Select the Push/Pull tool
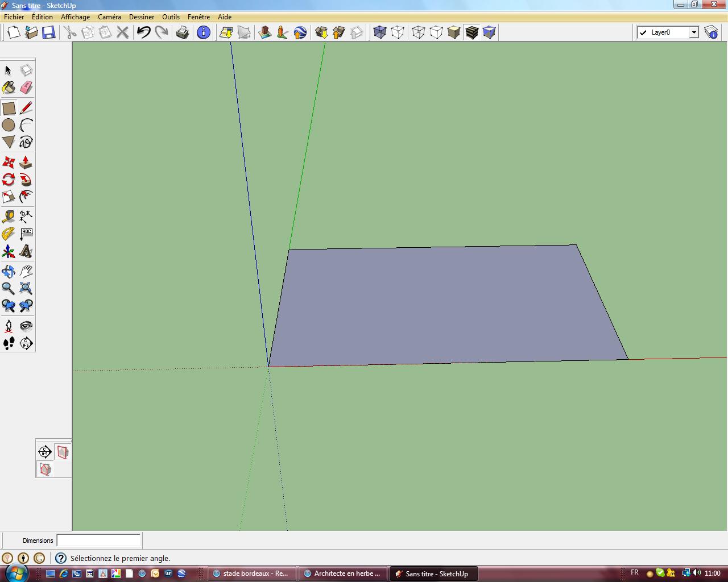728x582 pixels. coord(26,163)
